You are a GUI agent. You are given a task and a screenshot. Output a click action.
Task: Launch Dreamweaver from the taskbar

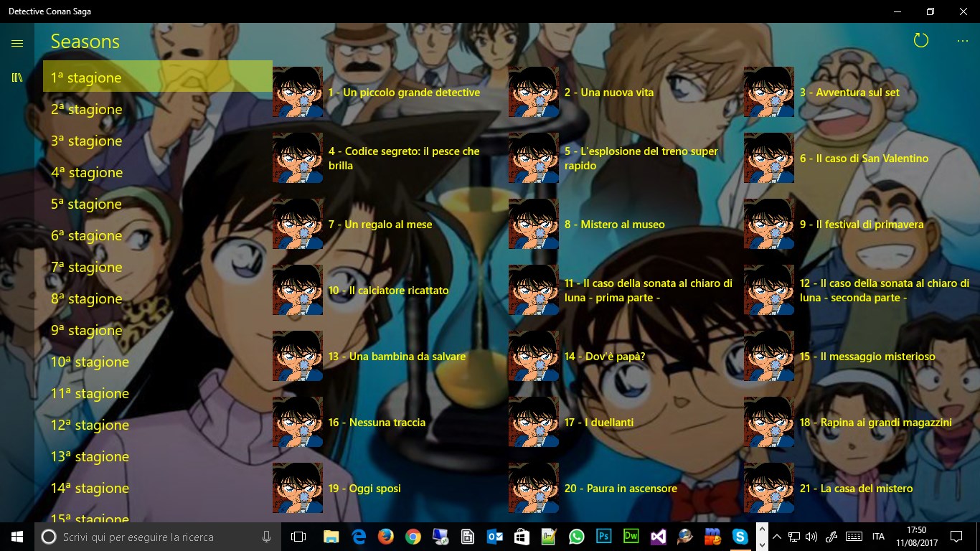pos(631,537)
